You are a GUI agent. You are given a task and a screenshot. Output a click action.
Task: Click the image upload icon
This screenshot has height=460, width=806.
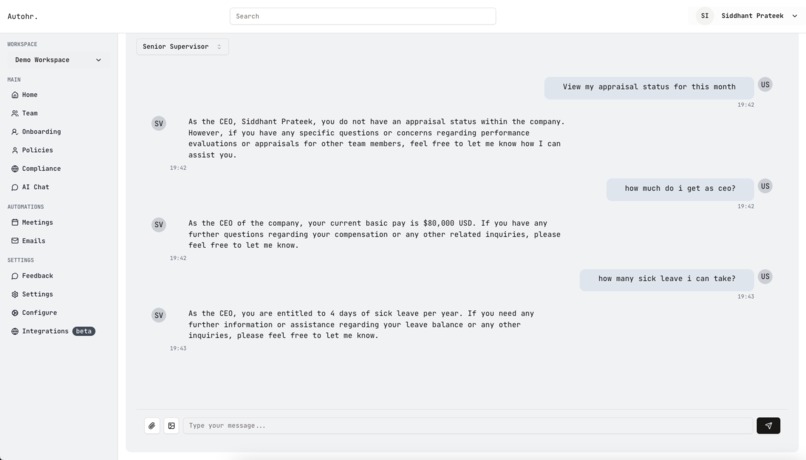point(171,426)
